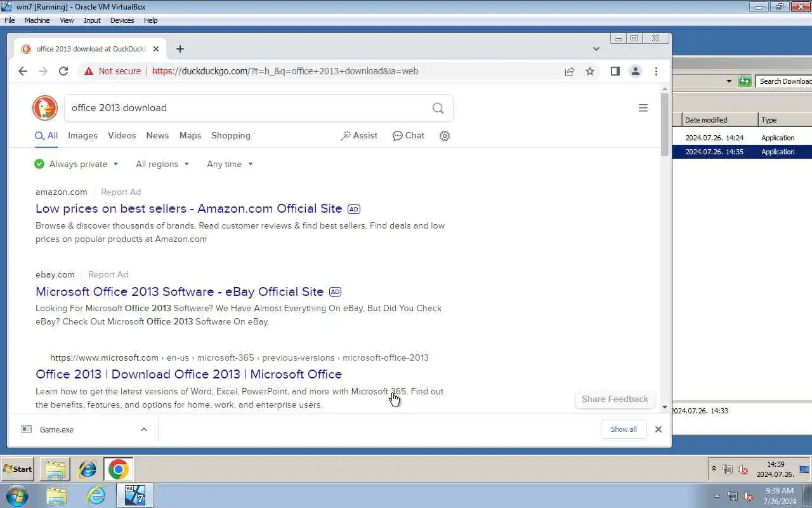The width and height of the screenshot is (812, 508).
Task: Switch to Images tab
Action: point(82,136)
